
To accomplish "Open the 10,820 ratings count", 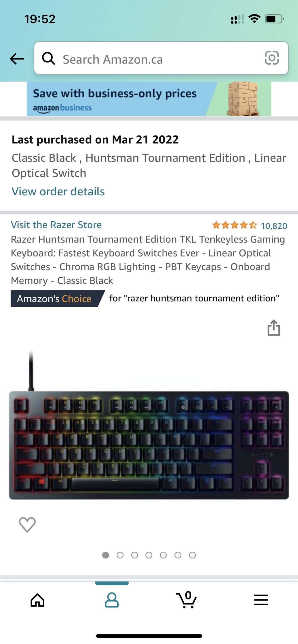I will pos(274,226).
